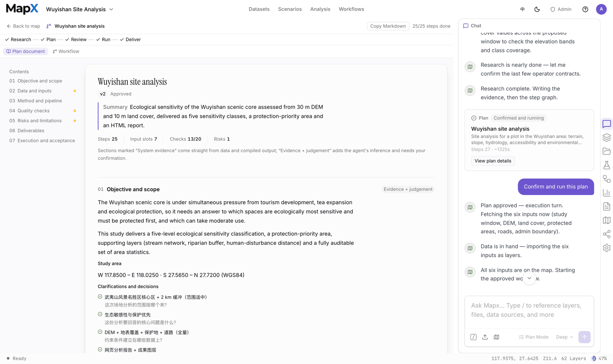Click View plan details

[493, 161]
